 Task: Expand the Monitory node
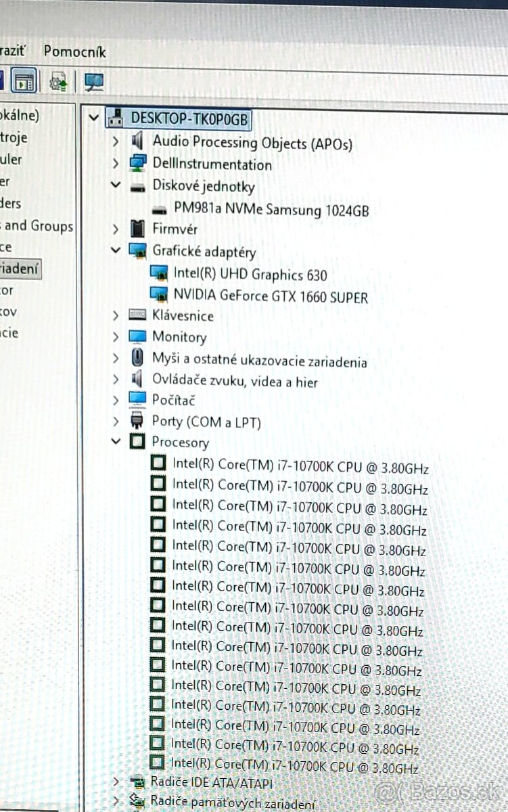[x=116, y=336]
